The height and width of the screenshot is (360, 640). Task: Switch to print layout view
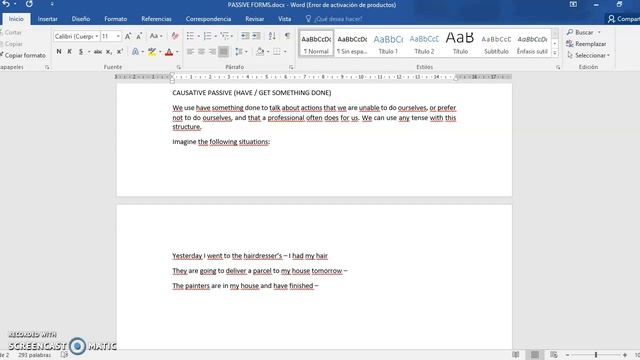click(x=535, y=355)
